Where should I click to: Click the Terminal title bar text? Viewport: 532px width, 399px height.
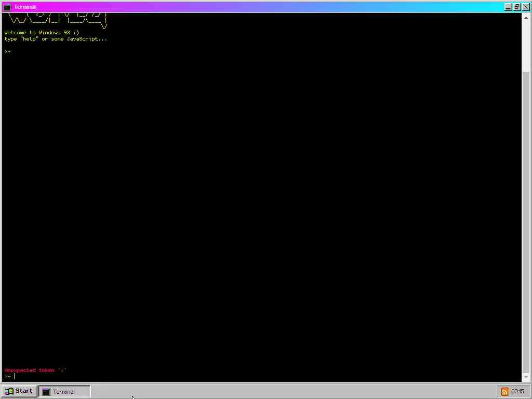pos(25,7)
